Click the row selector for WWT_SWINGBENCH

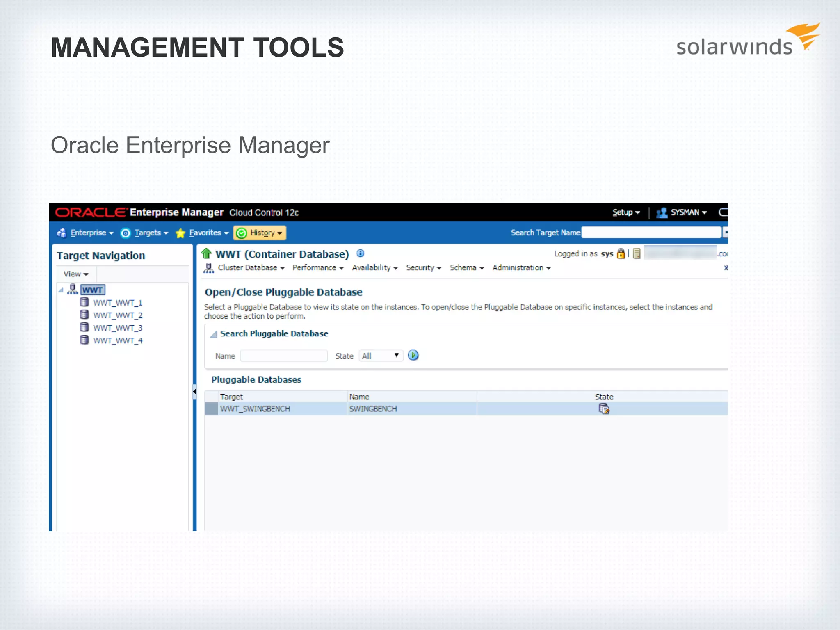[211, 409]
